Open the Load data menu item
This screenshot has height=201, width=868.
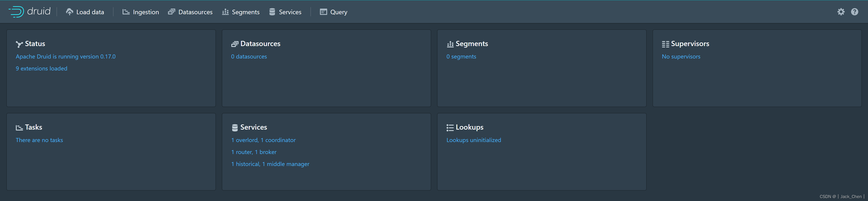pos(85,12)
